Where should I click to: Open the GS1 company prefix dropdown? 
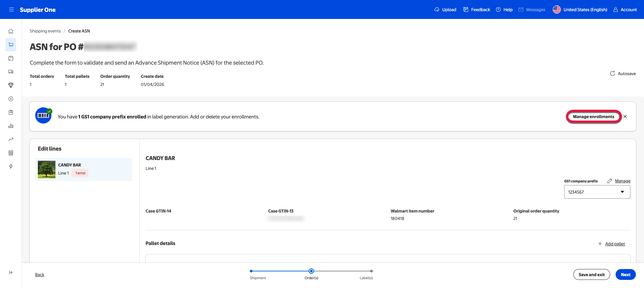coord(597,192)
